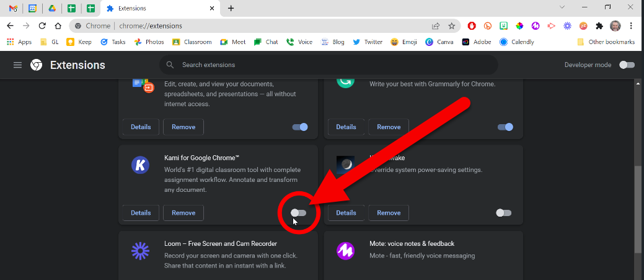The width and height of the screenshot is (644, 280).
Task: Enable the Kami for Google Chrome toggle
Action: click(x=298, y=212)
